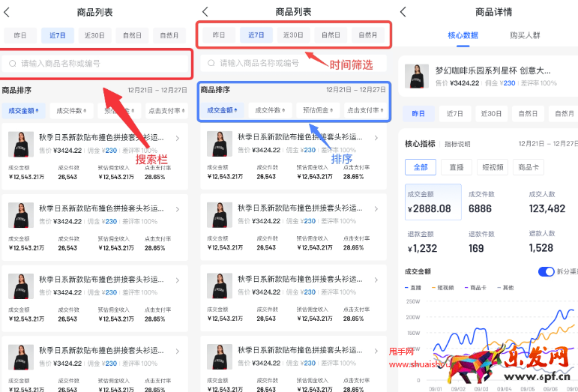Viewport: 578px width, 392px height.
Task: Choose 昨日 filter in middle 商品列表 screen
Action: point(219,35)
